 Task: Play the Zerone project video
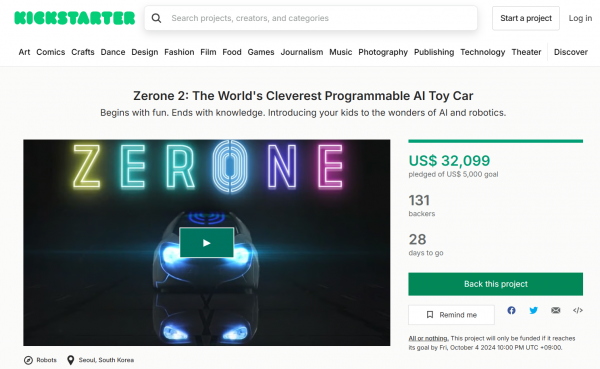pyautogui.click(x=206, y=242)
